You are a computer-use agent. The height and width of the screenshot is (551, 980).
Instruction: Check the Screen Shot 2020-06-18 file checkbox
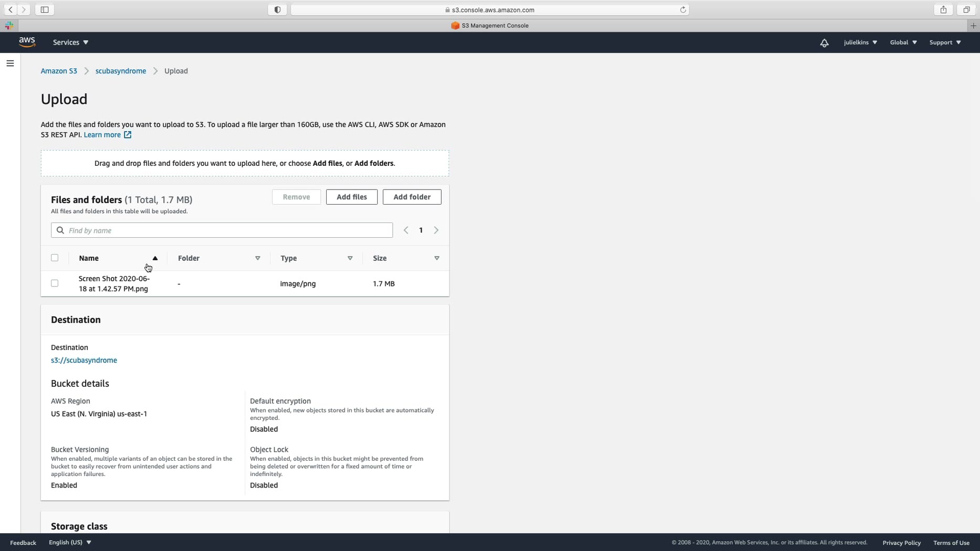click(55, 283)
